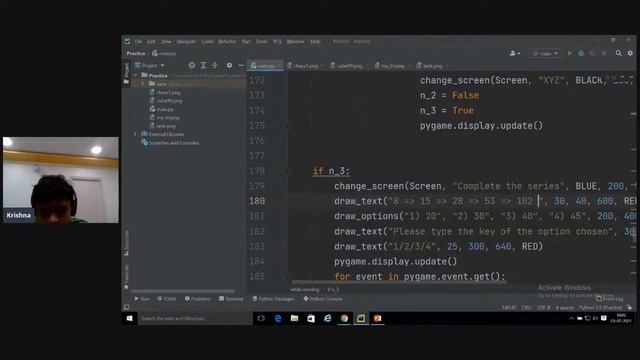Viewport: 640px width, 360px height.
Task: Click the Run with Coverage icon
Action: 592,53
